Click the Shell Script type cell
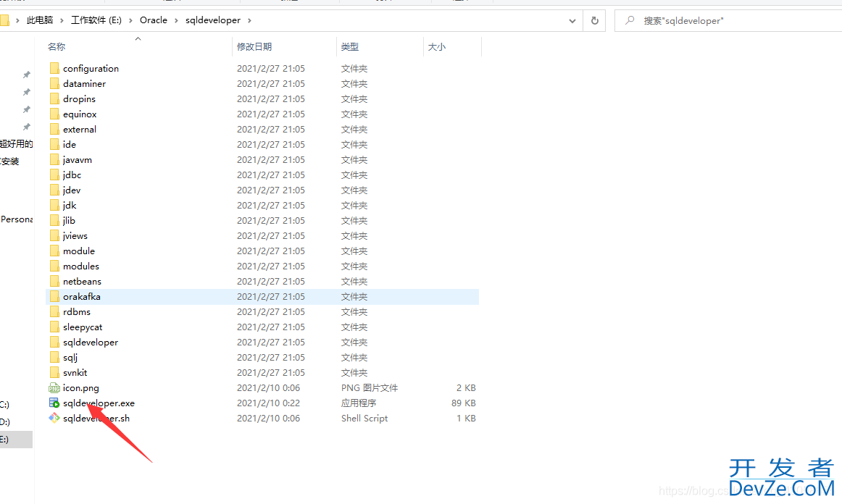 (x=364, y=418)
